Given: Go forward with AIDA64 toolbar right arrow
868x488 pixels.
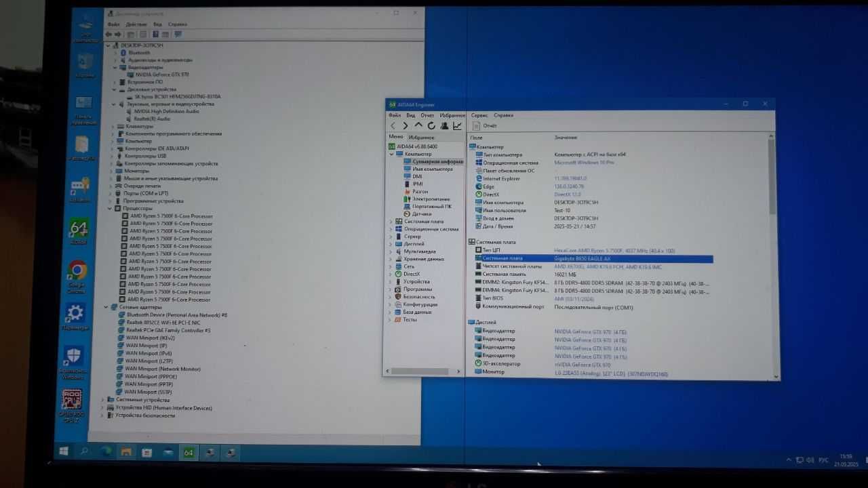Looking at the screenshot, I should click(406, 126).
